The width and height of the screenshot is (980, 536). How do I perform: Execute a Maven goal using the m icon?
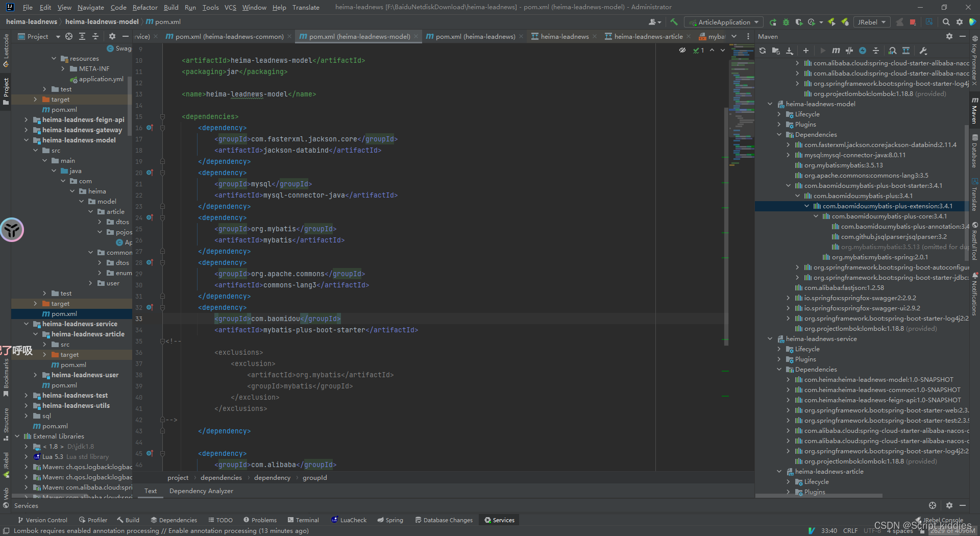click(x=836, y=51)
